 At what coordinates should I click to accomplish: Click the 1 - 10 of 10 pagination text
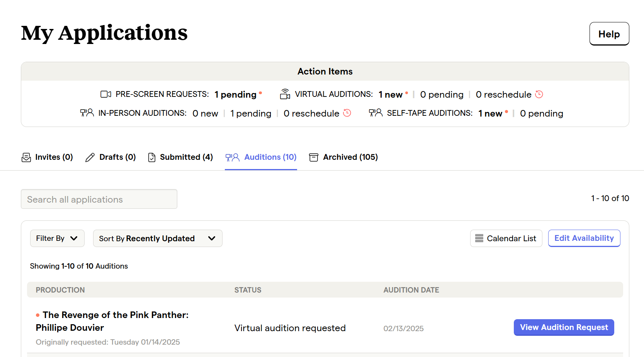610,198
